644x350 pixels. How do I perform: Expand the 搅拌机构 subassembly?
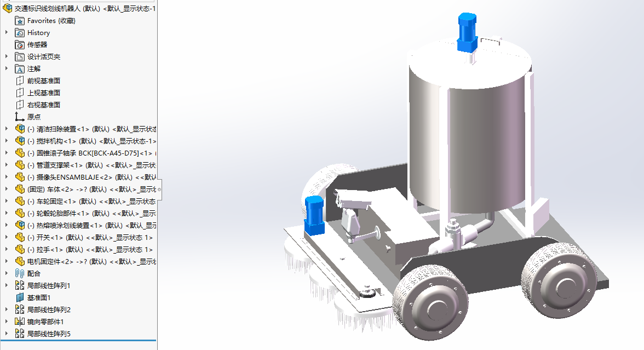pyautogui.click(x=6, y=140)
